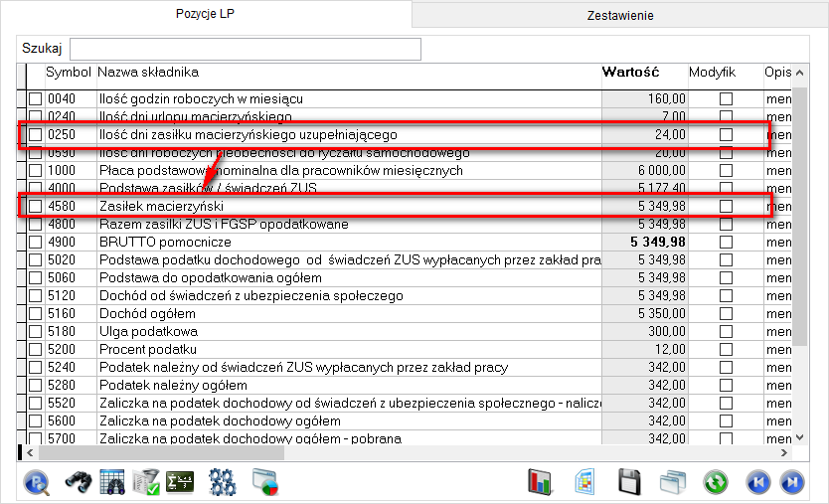Go to next record arrow button
This screenshot has height=504, width=829.
coord(792,482)
